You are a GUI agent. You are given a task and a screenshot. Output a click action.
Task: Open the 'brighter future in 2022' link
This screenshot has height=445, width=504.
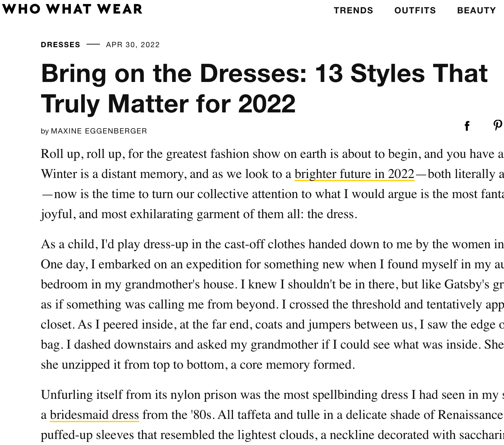click(354, 174)
